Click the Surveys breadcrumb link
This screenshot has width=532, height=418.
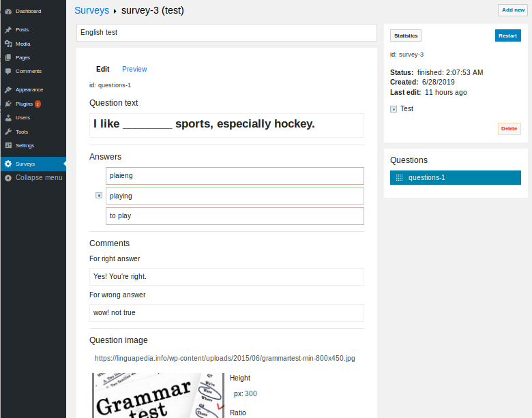pyautogui.click(x=91, y=10)
